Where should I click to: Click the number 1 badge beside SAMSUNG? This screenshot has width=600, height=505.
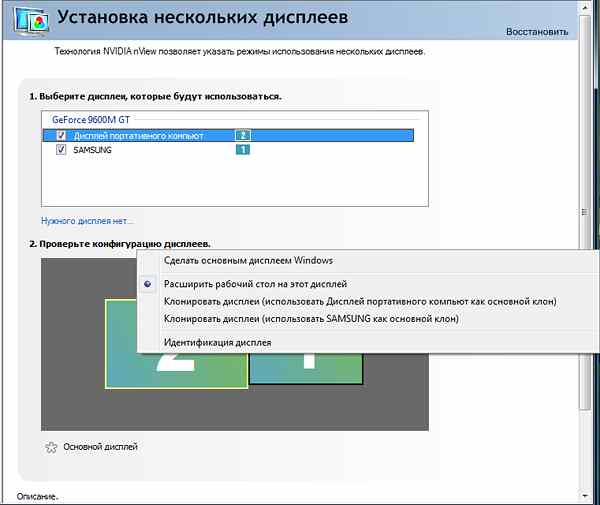pos(241,150)
